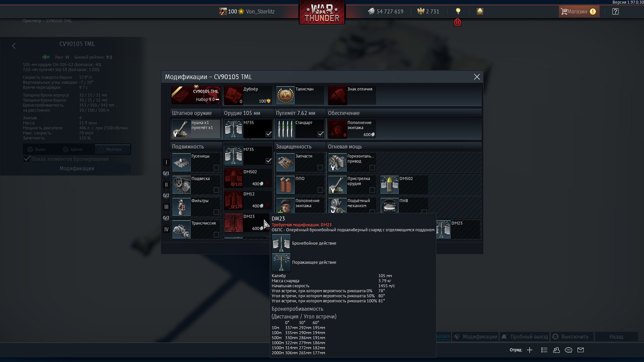Open the Талисман medal icon
This screenshot has height=362, width=644.
pyautogui.click(x=285, y=96)
